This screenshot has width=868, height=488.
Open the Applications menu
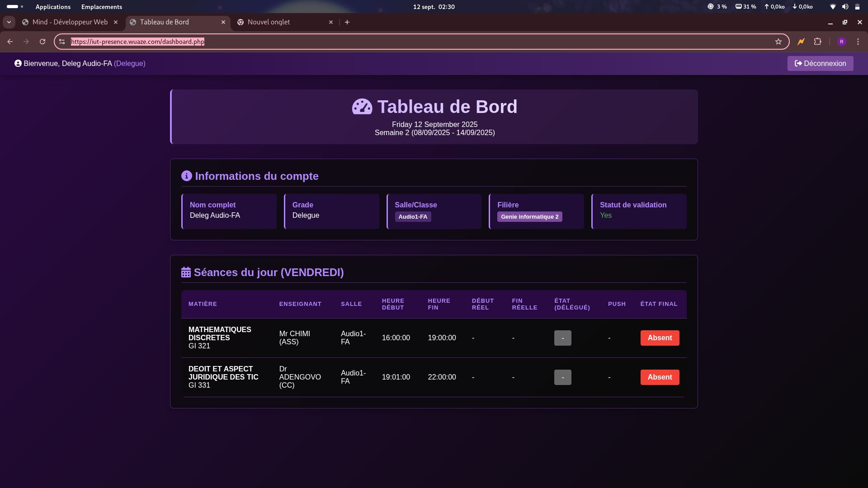(53, 7)
